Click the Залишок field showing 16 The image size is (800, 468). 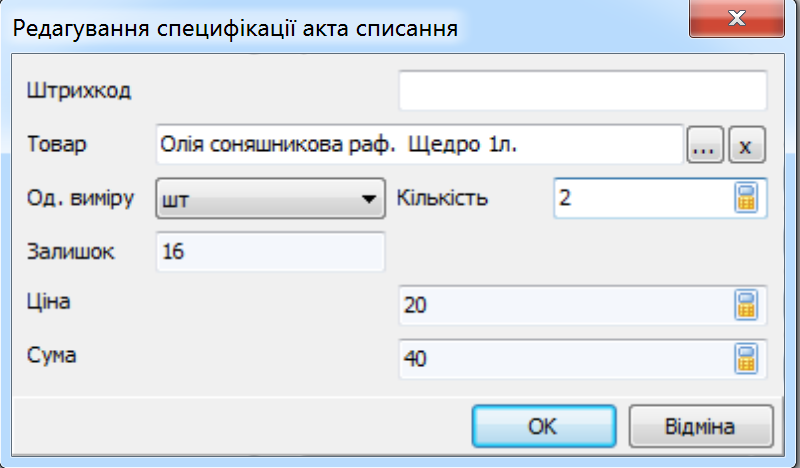270,252
